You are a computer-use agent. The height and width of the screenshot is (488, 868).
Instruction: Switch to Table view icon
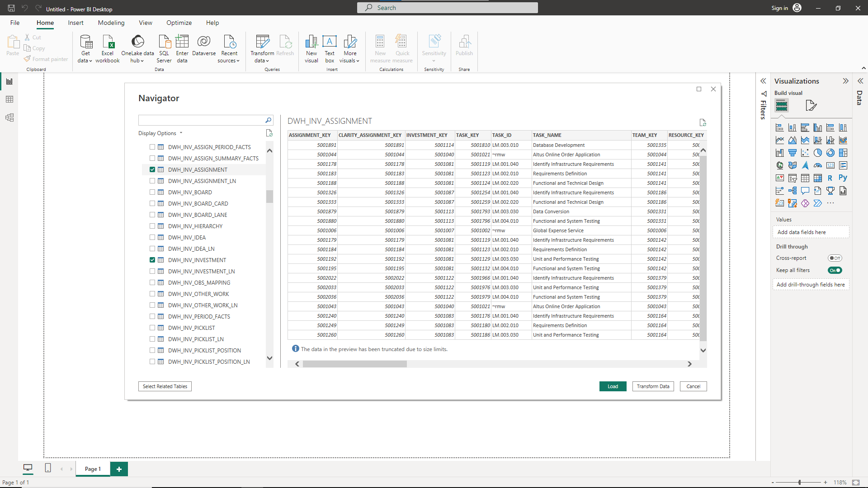coord(9,99)
